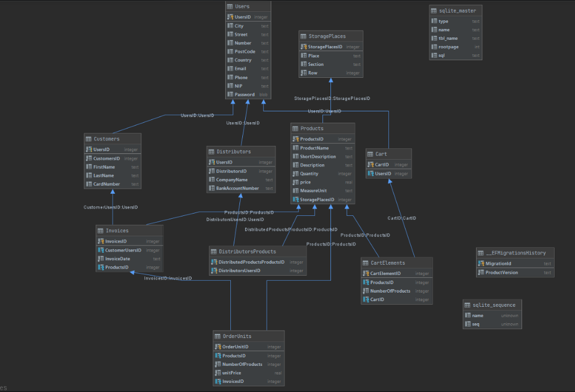Click the Products table icon
The image size is (575, 392).
(295, 128)
